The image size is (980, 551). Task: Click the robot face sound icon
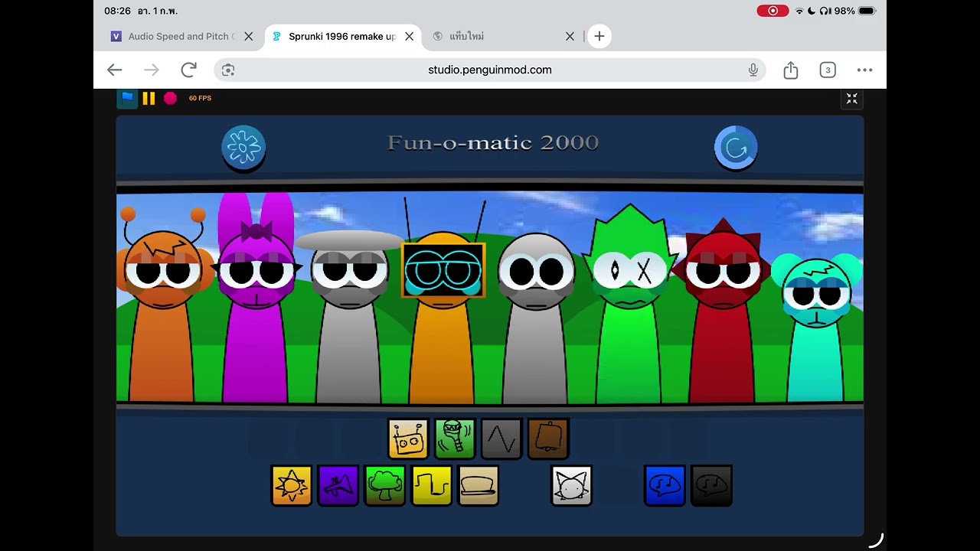pyautogui.click(x=408, y=439)
